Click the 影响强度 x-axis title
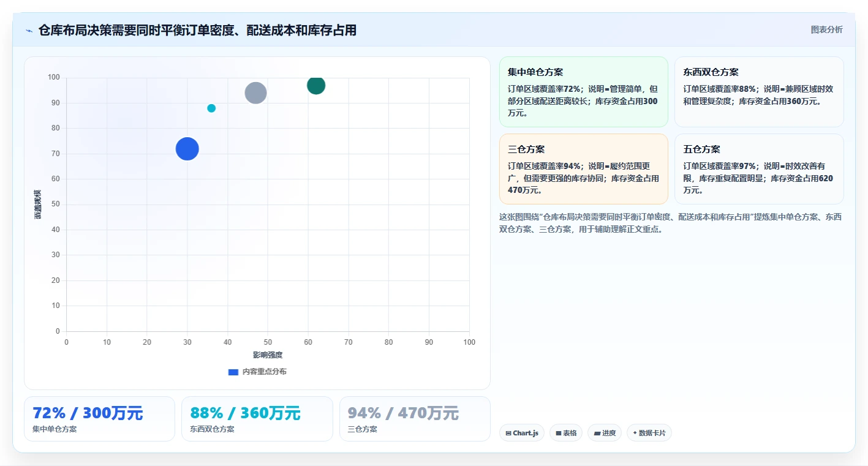 click(x=268, y=355)
